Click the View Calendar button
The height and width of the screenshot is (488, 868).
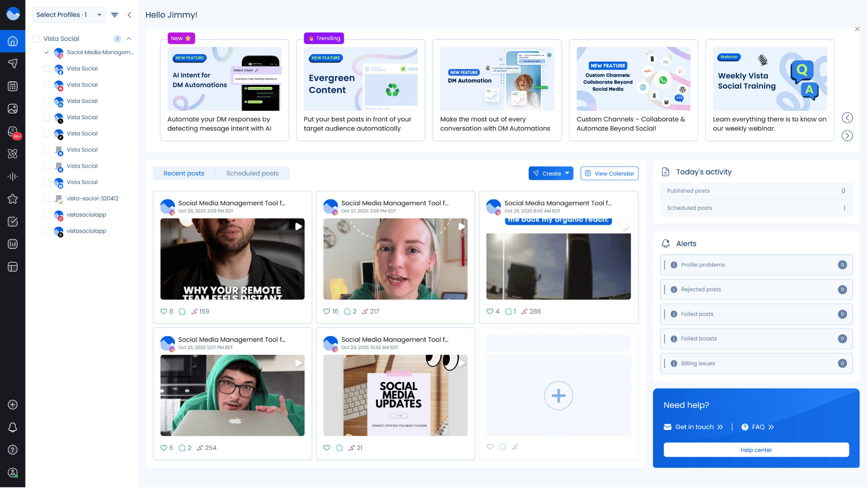click(x=610, y=174)
